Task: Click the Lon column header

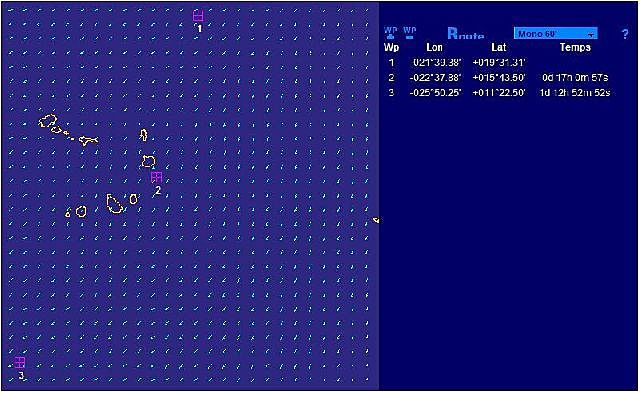Action: pyautogui.click(x=434, y=47)
